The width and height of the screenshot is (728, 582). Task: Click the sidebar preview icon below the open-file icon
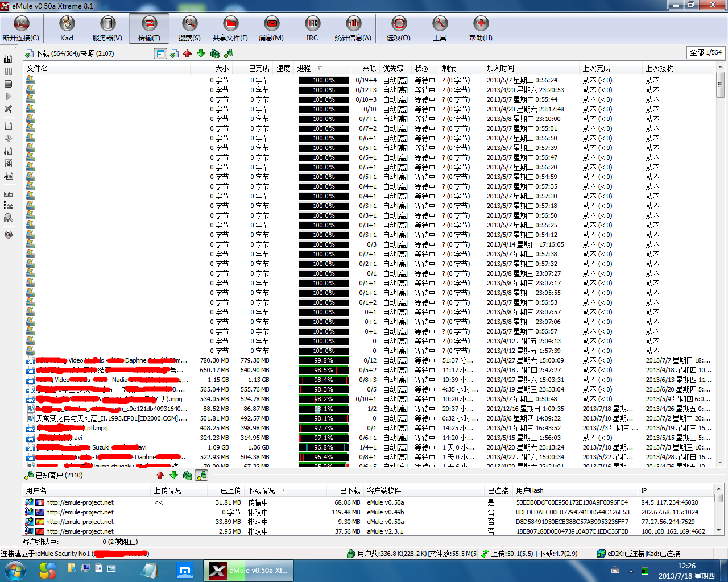click(x=9, y=138)
